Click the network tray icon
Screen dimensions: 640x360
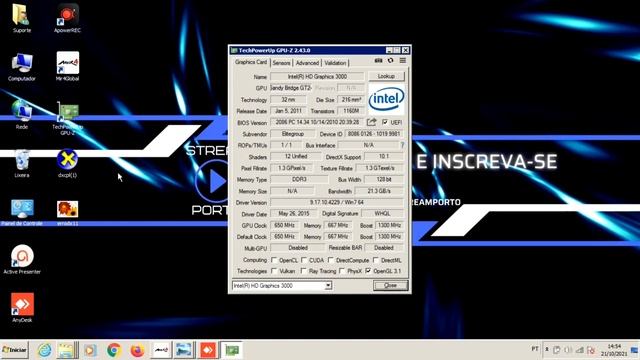[x=580, y=350]
